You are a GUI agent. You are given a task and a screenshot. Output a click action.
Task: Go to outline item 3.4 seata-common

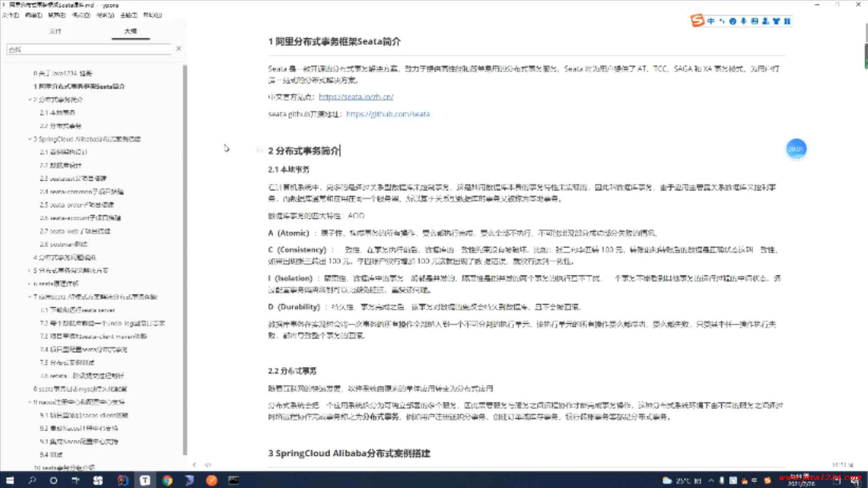pyautogui.click(x=82, y=192)
